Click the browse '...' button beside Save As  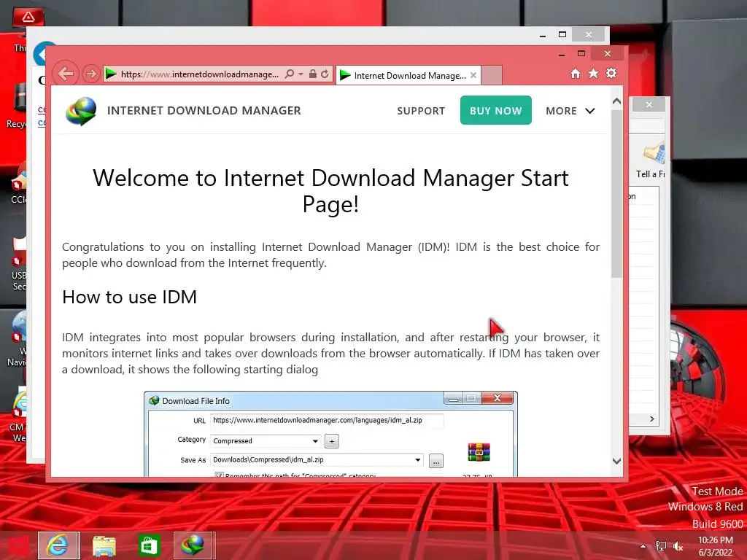tap(436, 461)
